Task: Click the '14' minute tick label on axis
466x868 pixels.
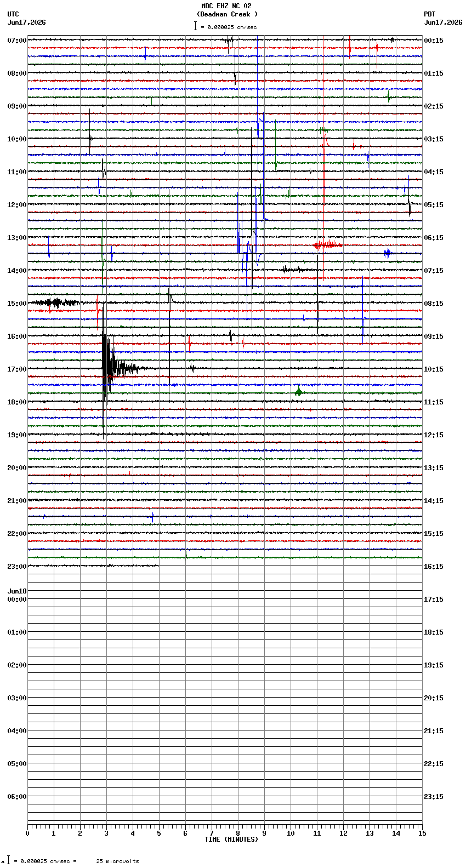Action: click(396, 833)
